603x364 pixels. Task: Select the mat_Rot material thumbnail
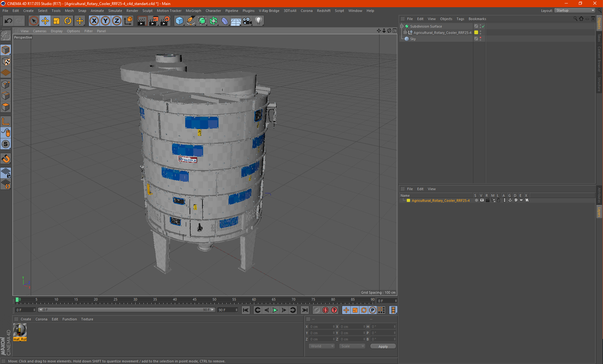pos(20,330)
